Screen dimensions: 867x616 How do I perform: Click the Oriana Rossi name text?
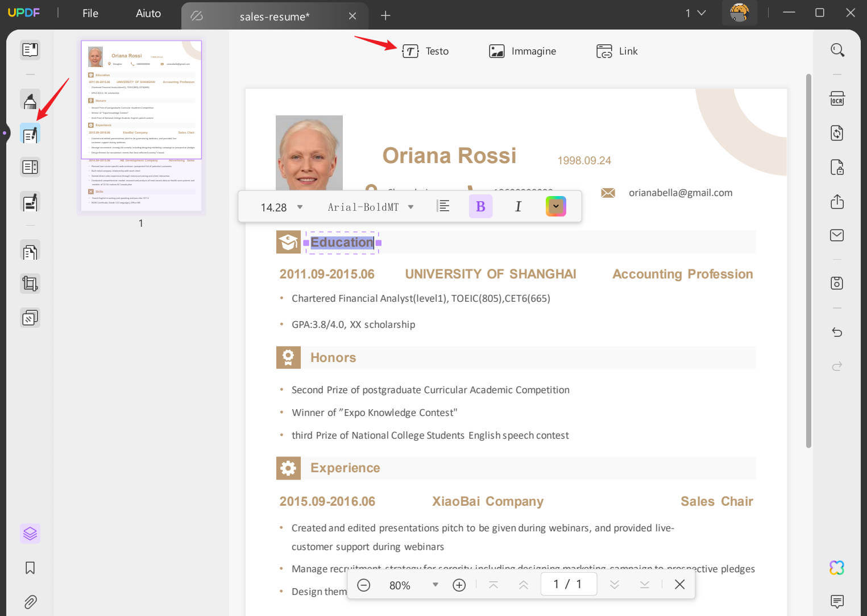(x=449, y=155)
